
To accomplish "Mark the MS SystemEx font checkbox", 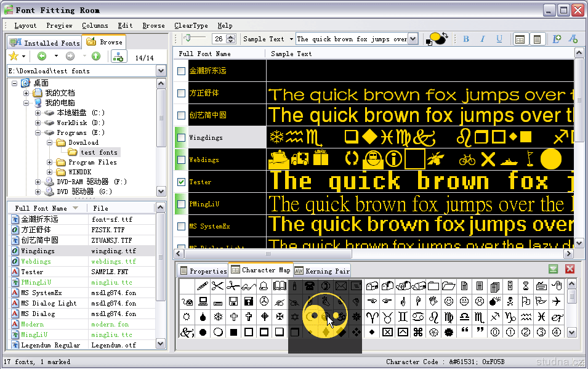I will (181, 226).
